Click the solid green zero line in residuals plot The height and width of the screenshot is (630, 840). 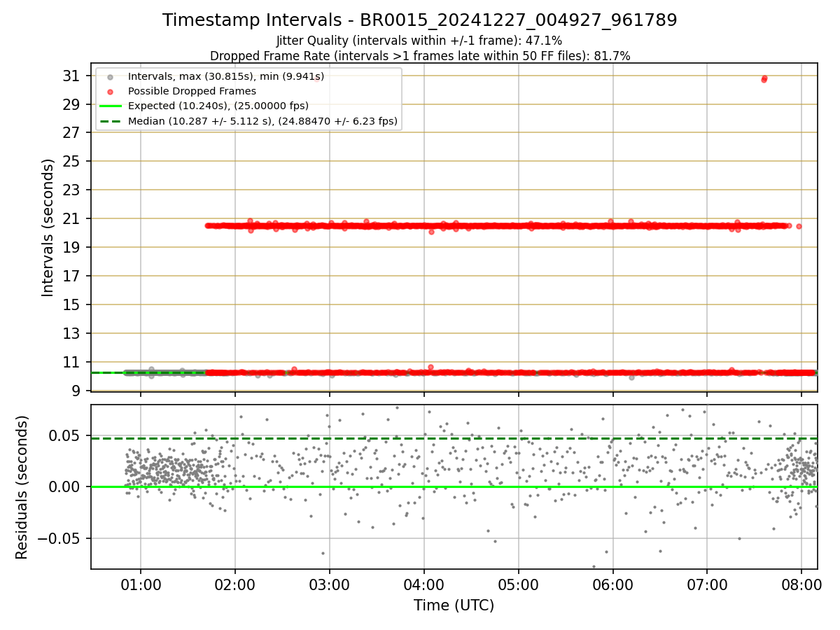coord(454,486)
